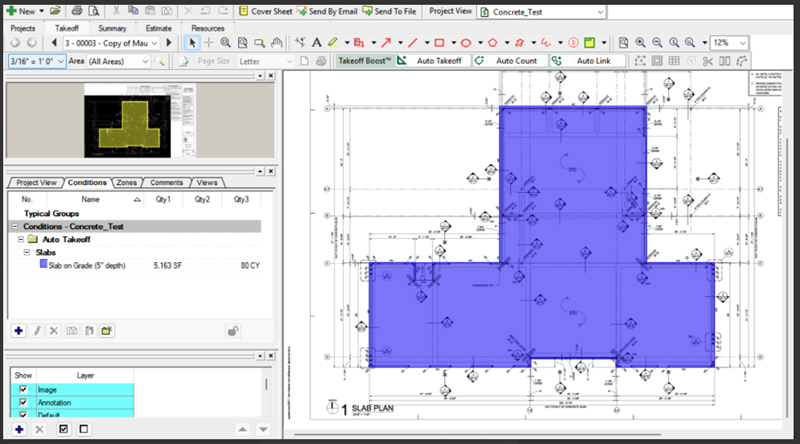Screen dimensions: 800x444
Task: Activate the zoom magnifier tool beside crosshair
Action: [x=225, y=43]
